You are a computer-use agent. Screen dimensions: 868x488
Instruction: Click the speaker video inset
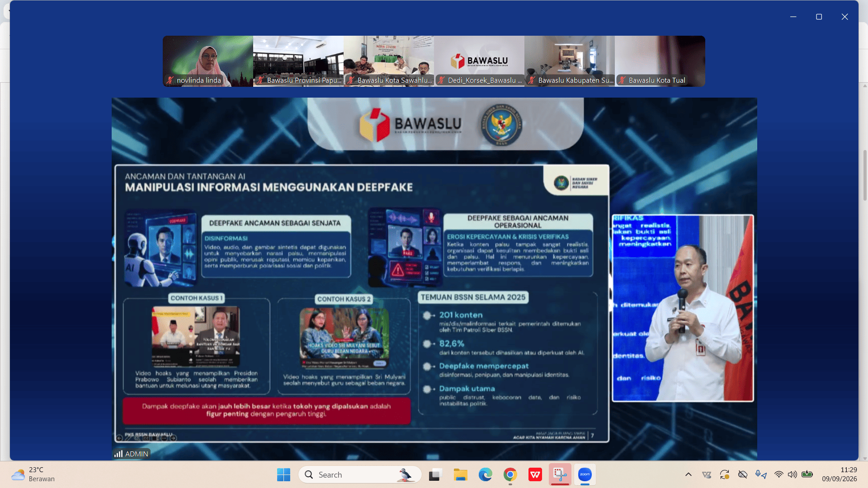point(683,308)
